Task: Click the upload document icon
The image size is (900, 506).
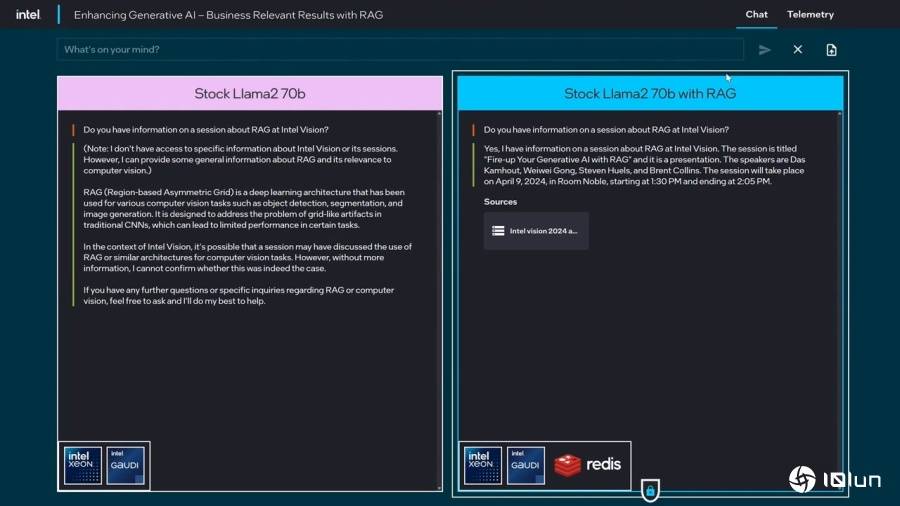Action: pos(831,50)
